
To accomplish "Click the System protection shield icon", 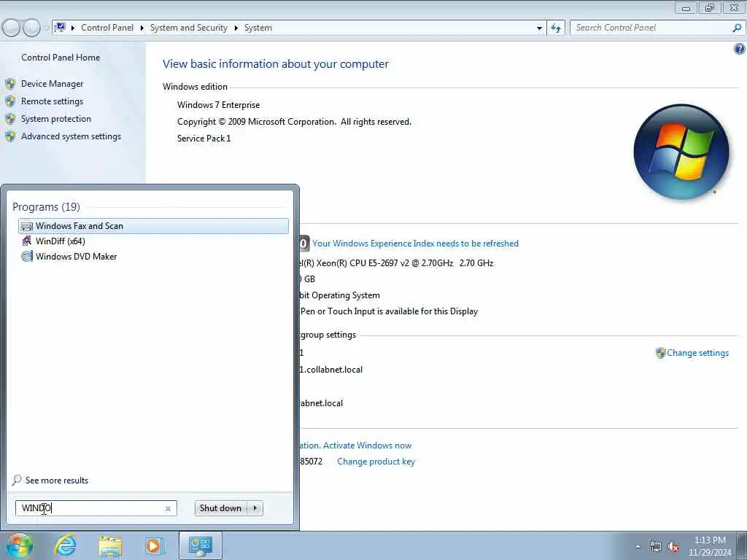I will [x=10, y=119].
